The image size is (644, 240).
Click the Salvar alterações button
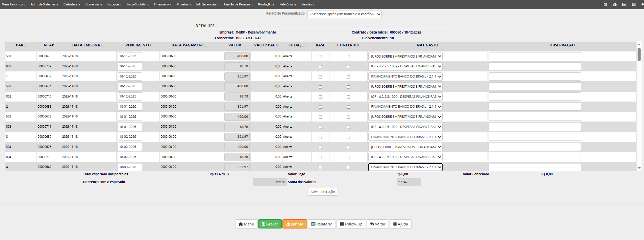coord(323,192)
